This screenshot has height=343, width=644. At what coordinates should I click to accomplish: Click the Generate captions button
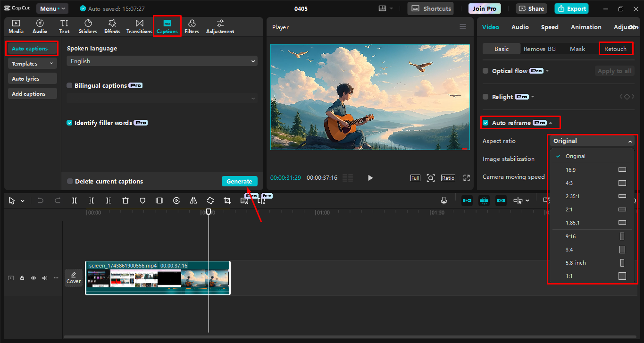[x=239, y=182]
